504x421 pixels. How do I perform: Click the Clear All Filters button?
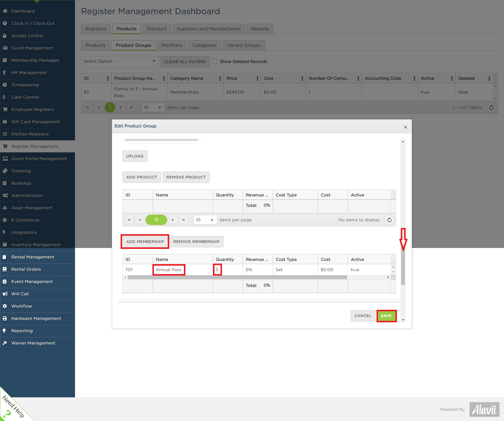click(x=185, y=61)
